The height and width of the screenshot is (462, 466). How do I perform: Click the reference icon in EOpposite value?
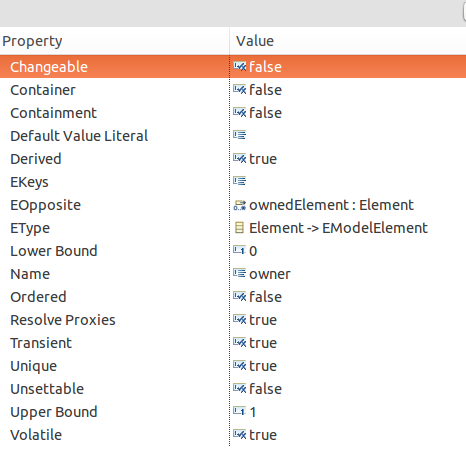tap(240, 205)
